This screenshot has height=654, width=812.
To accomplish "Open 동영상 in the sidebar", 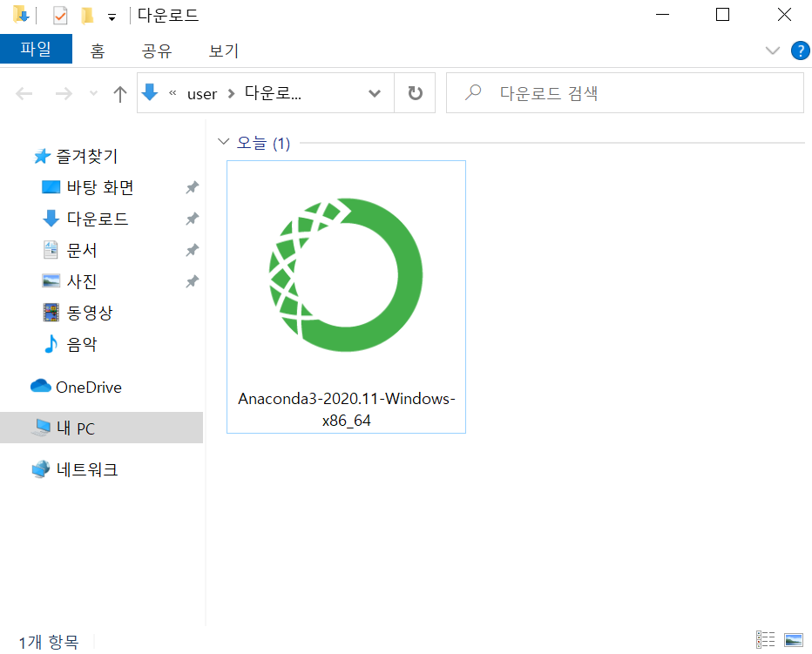I will coord(90,313).
